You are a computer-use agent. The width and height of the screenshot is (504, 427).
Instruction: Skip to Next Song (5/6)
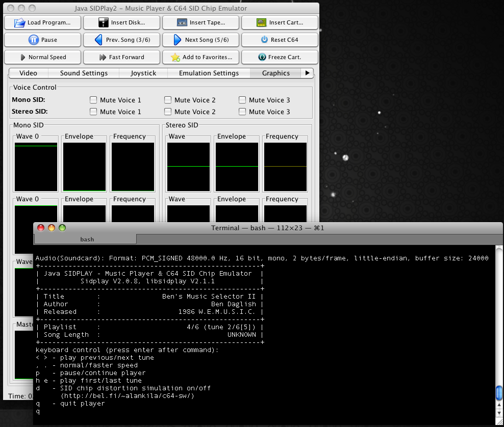click(x=201, y=40)
